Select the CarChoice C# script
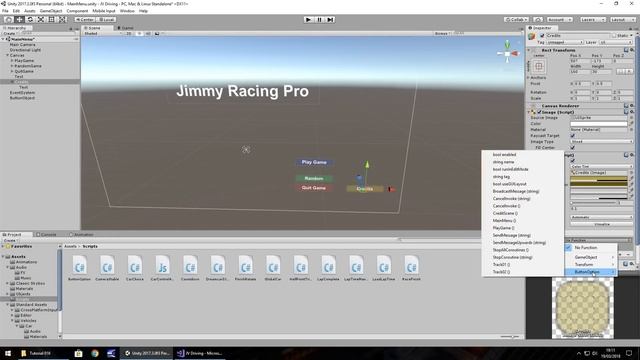 135,267
